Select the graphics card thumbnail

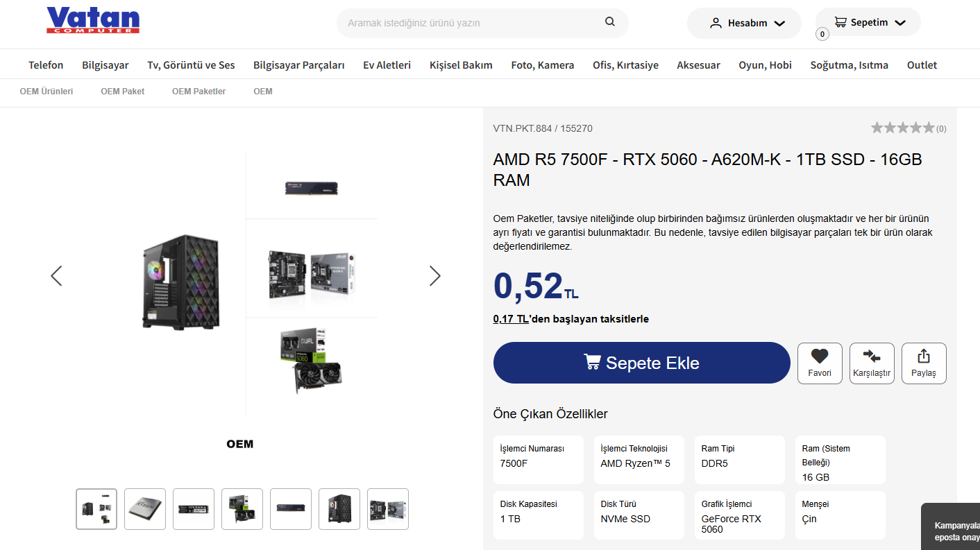[242, 509]
